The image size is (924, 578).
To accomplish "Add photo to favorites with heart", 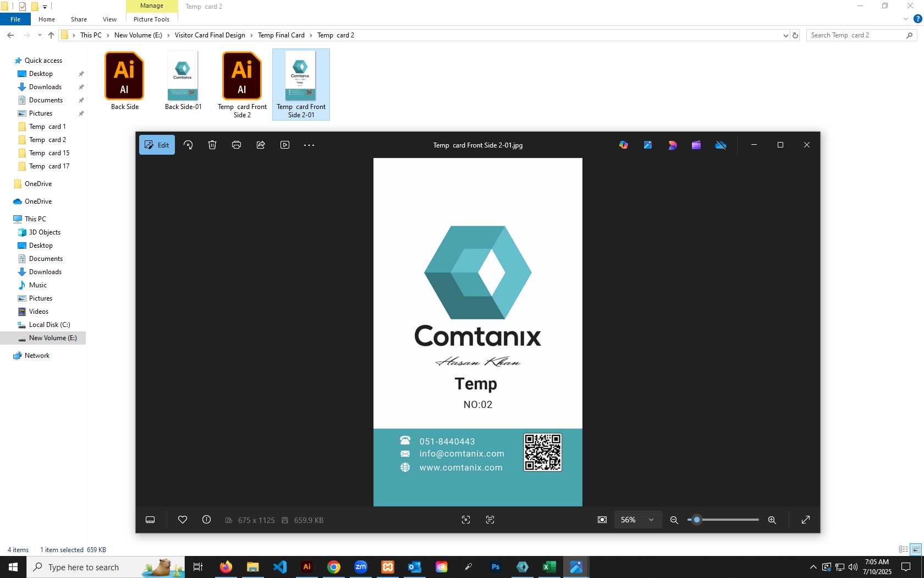I will (183, 520).
